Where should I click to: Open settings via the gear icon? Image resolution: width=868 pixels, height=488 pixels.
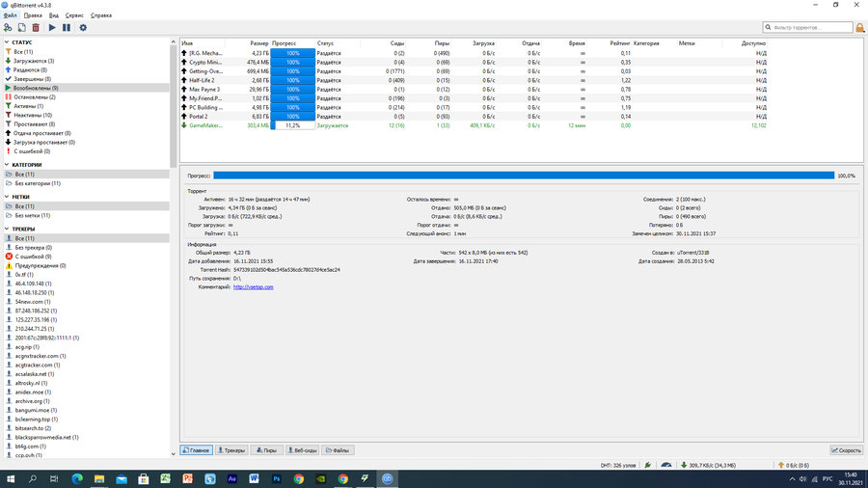coord(83,28)
